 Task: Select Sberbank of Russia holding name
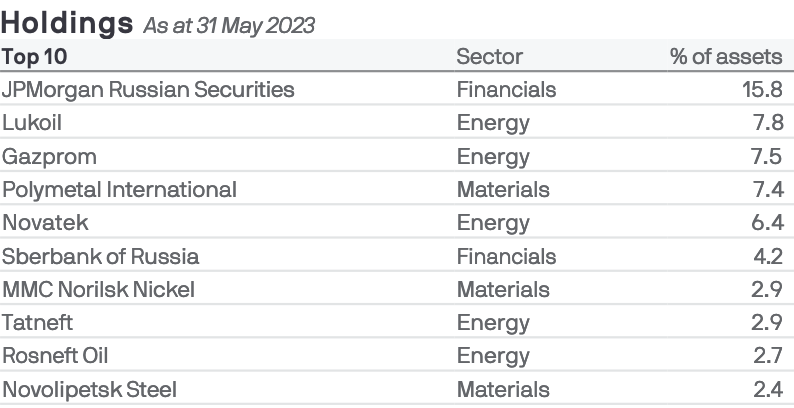tap(101, 257)
